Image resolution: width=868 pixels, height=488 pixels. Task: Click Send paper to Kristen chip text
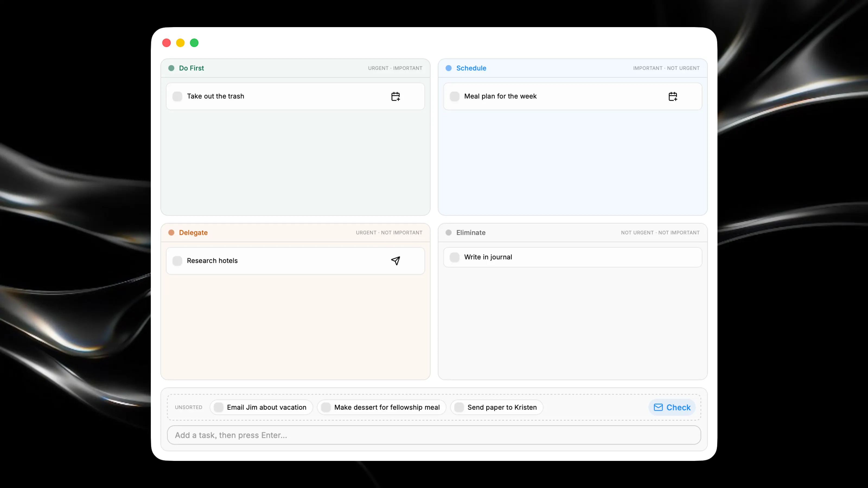(x=502, y=407)
